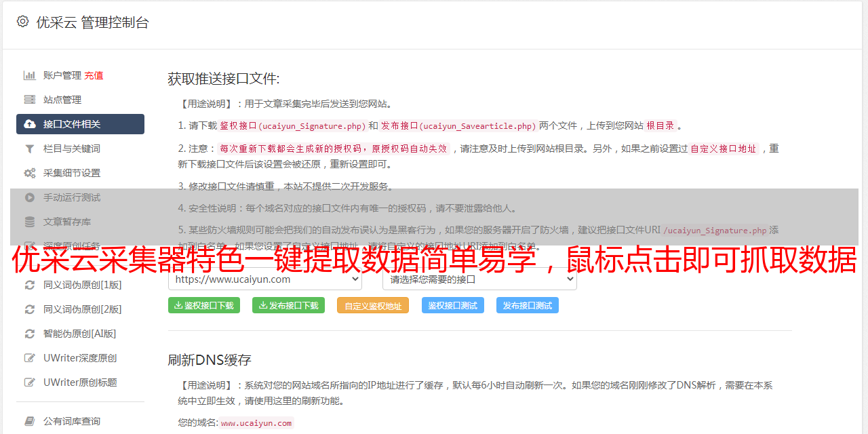Click the 刷新DNS缓存 heading
Screen dimensions: 868x434
tap(210, 359)
